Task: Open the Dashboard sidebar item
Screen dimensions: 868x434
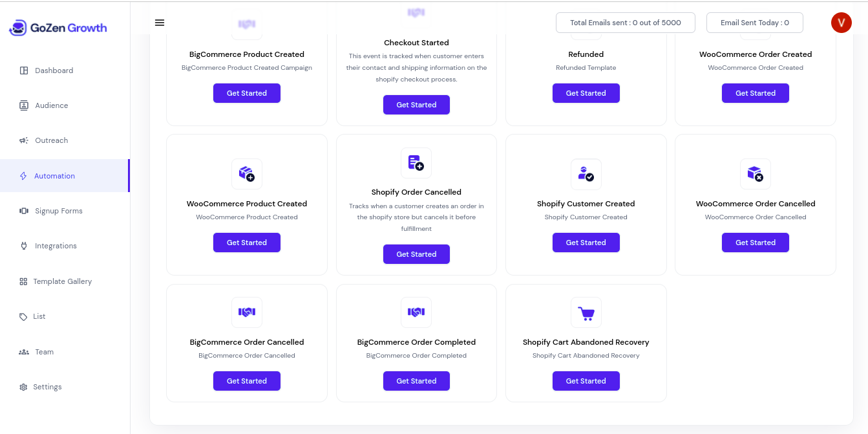Action: tap(54, 71)
